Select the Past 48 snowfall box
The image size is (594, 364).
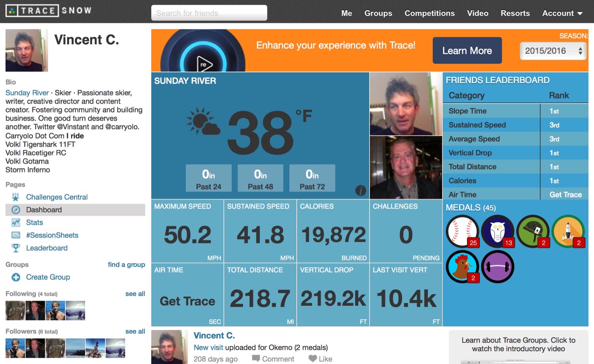pos(261,178)
